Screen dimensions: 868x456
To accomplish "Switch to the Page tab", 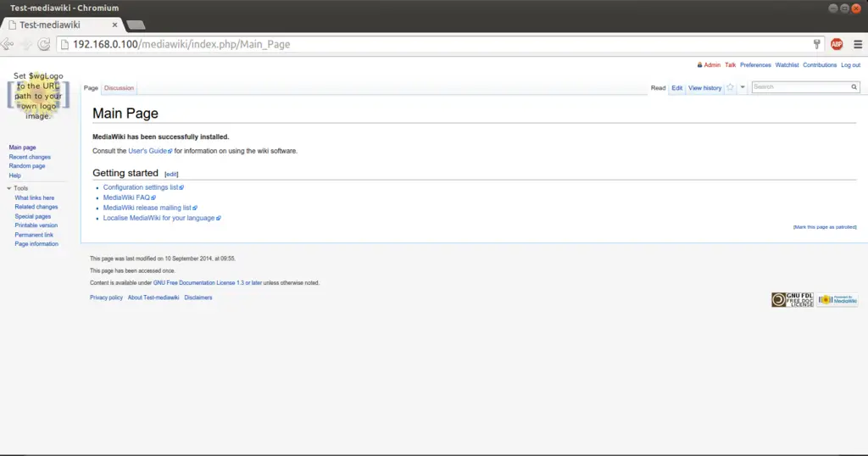I will [91, 88].
